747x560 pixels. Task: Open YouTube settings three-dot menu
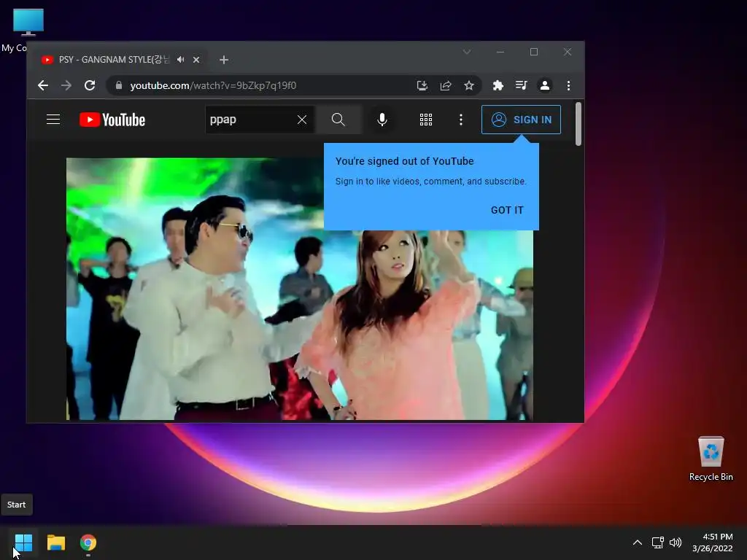point(461,120)
